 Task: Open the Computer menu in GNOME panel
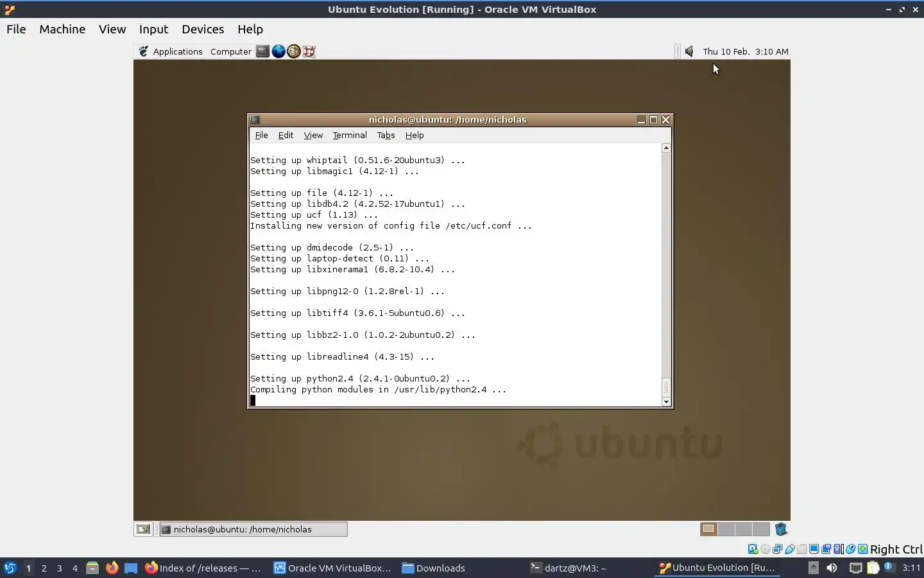click(x=231, y=51)
